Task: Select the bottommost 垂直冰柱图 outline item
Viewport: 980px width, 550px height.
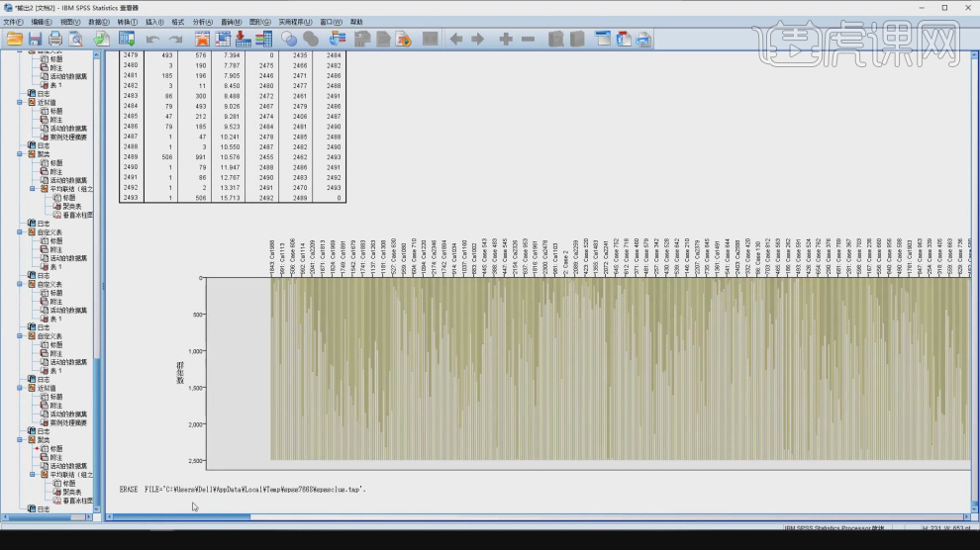Action: click(x=77, y=501)
